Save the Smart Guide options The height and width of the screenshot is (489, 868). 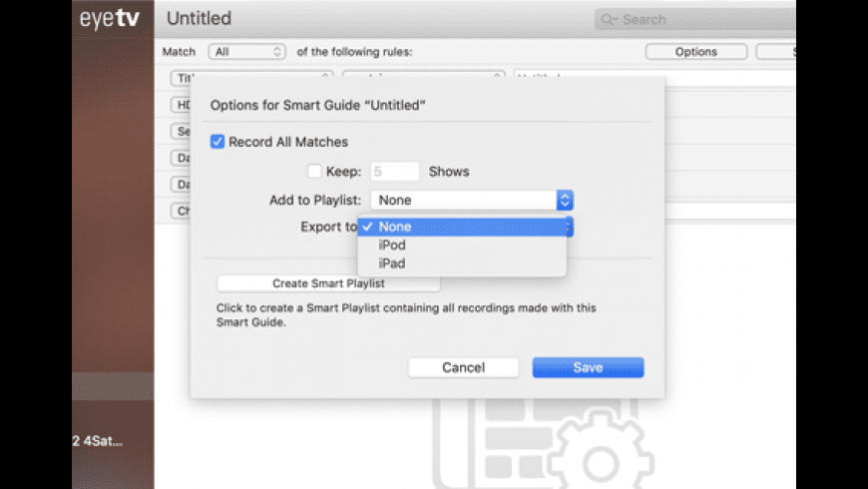(588, 367)
